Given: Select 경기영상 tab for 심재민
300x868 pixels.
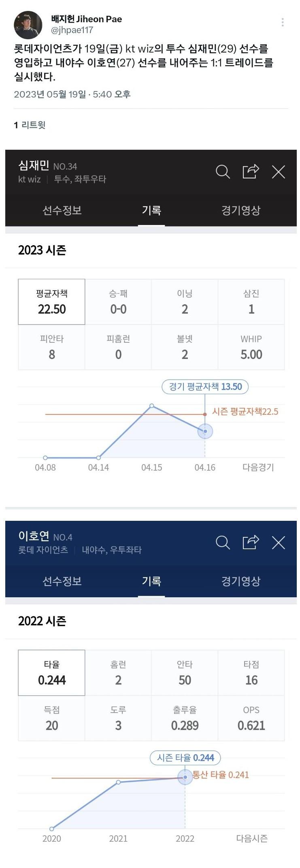Looking at the screenshot, I should point(241,210).
